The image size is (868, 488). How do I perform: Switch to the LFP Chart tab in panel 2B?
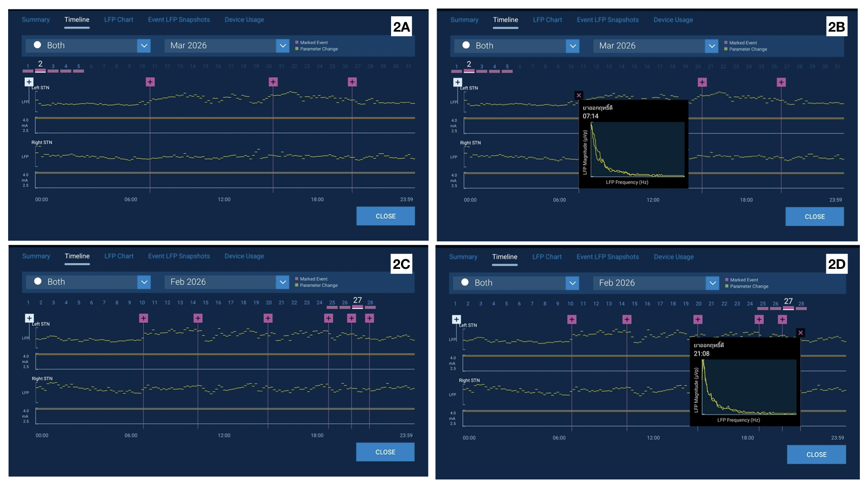tap(547, 20)
